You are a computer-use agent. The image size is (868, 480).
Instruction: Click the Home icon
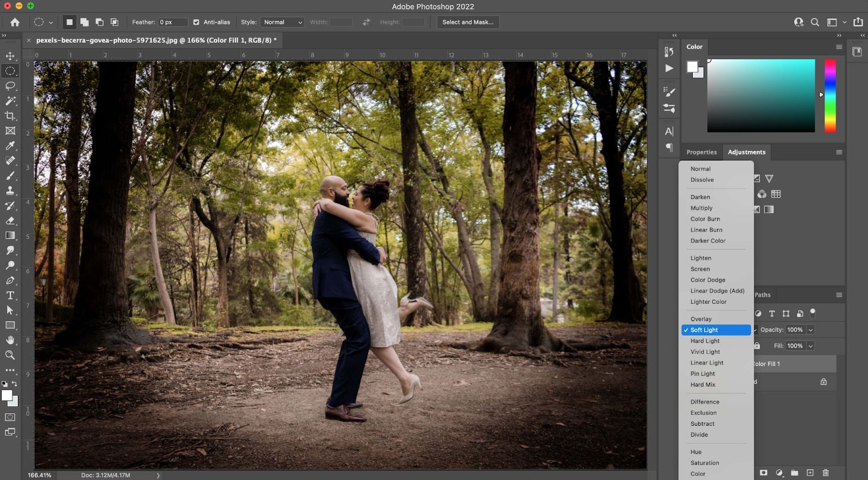15,22
